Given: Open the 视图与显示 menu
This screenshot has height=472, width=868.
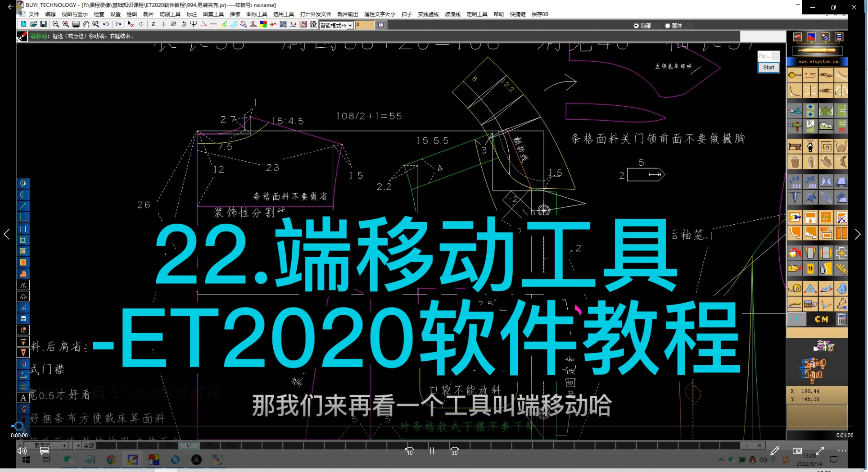Looking at the screenshot, I should click(x=75, y=14).
